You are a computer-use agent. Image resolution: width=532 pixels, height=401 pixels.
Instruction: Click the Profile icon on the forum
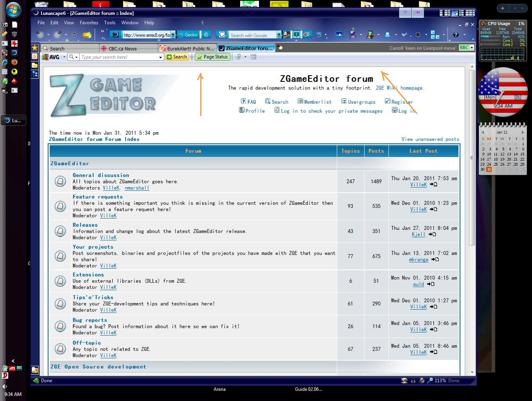click(x=242, y=110)
